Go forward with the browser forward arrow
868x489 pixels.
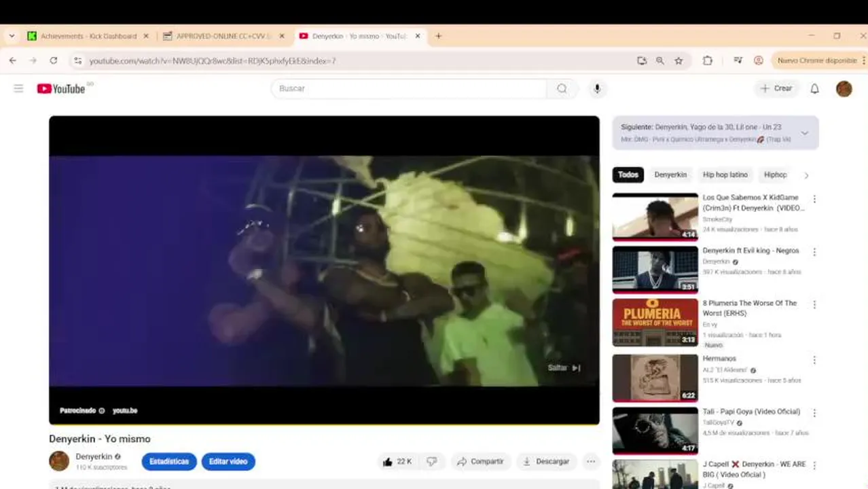point(33,60)
